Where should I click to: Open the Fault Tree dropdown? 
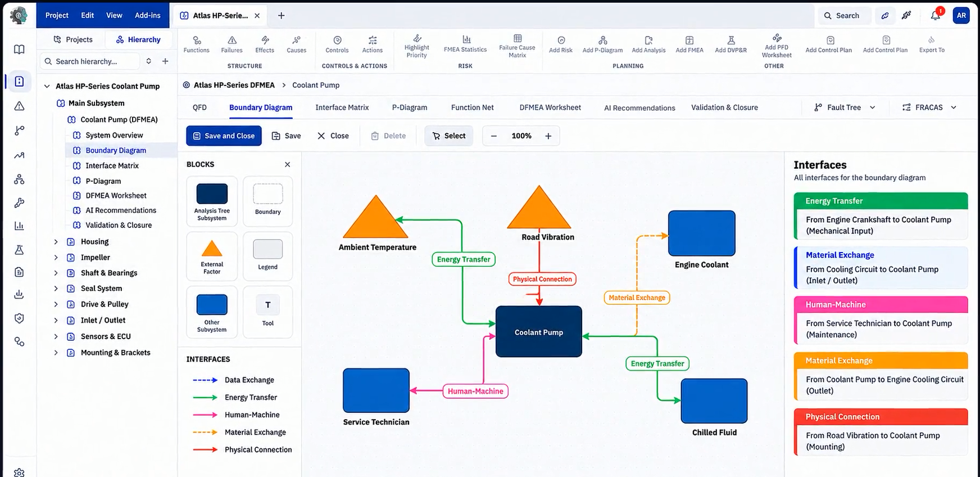(845, 107)
